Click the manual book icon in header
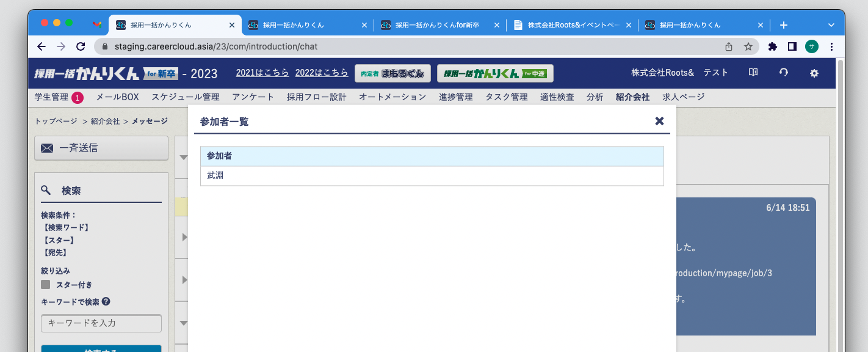Image resolution: width=868 pixels, height=352 pixels. click(x=753, y=73)
